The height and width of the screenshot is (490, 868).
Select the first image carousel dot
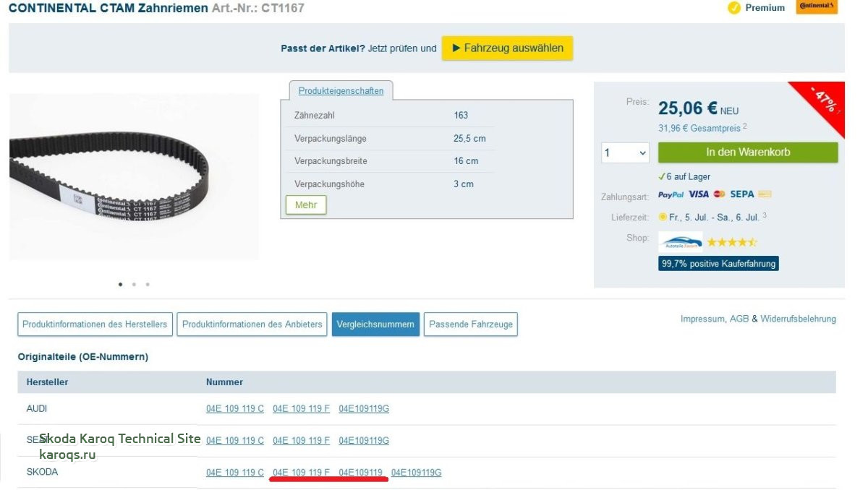pyautogui.click(x=120, y=285)
